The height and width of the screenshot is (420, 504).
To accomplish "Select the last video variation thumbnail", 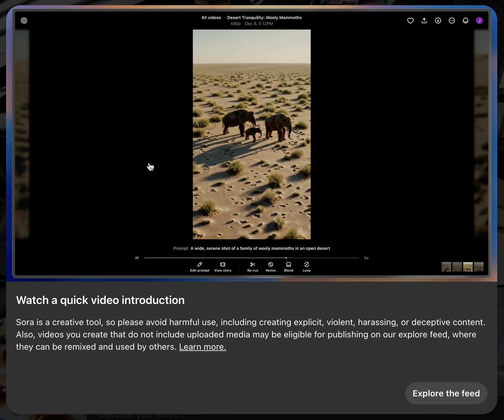I will tap(479, 267).
